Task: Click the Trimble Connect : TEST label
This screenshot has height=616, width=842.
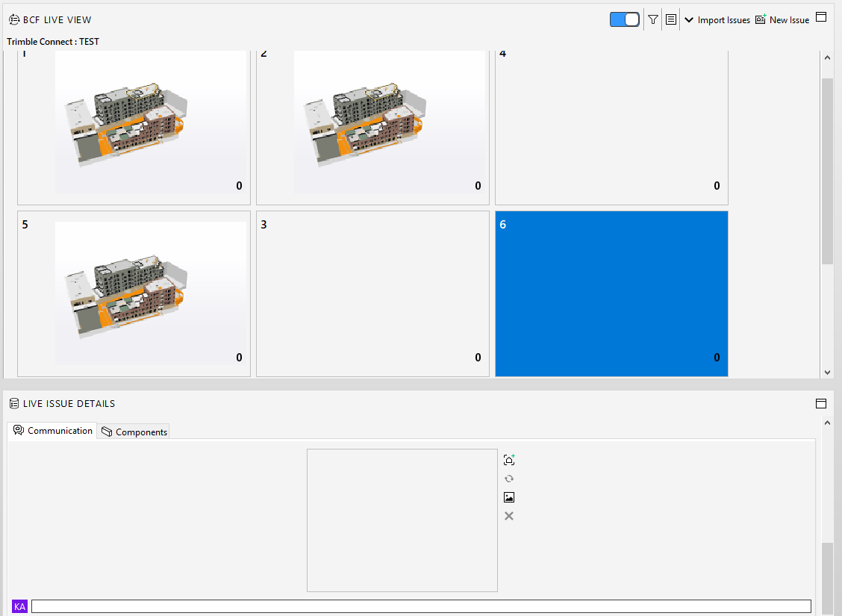Action: click(x=53, y=41)
